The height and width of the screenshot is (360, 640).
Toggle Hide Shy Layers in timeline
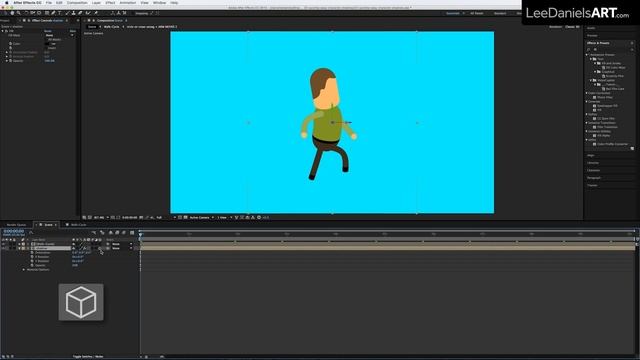[x=111, y=233]
